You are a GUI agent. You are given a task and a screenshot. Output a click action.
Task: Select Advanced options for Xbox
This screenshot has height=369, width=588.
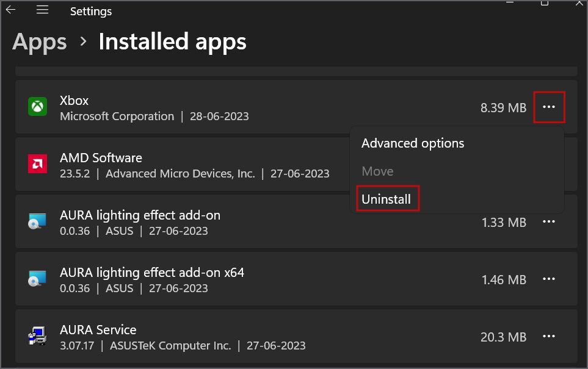[x=412, y=143]
